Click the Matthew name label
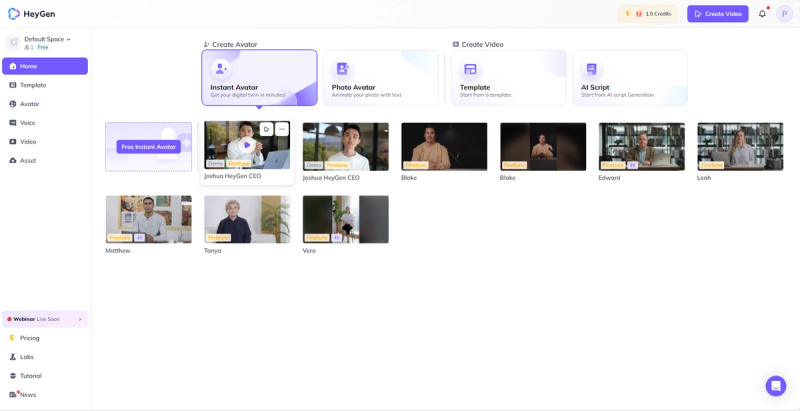This screenshot has height=411, width=800. (x=118, y=251)
